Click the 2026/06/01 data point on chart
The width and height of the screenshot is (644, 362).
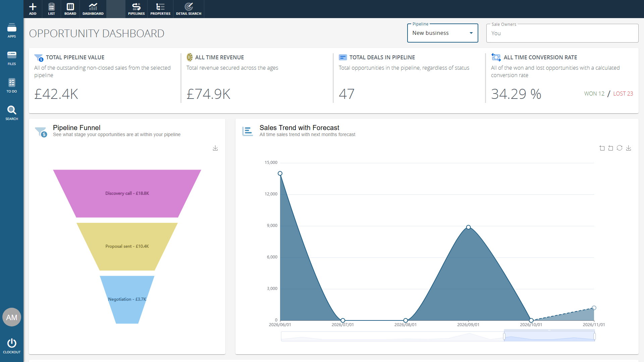pos(280,173)
